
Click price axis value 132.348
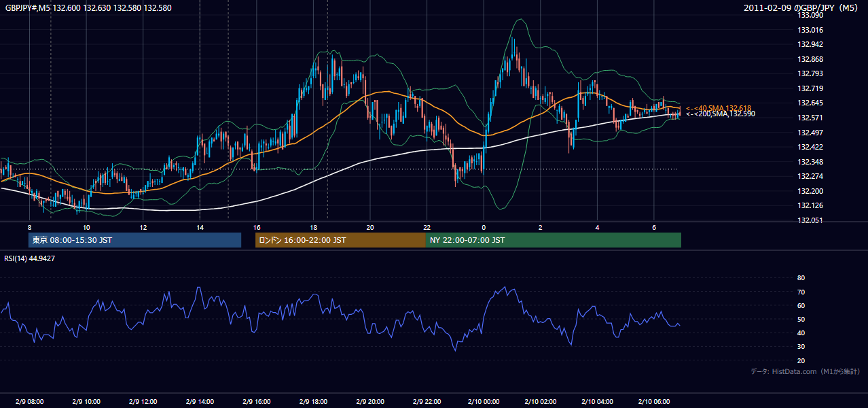(x=810, y=162)
